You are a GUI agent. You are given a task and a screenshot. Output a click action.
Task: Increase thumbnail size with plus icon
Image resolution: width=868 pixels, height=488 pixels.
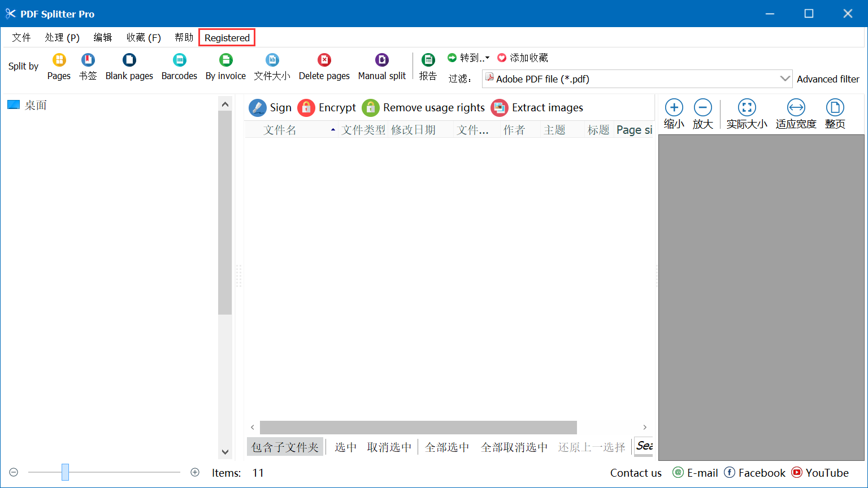195,472
